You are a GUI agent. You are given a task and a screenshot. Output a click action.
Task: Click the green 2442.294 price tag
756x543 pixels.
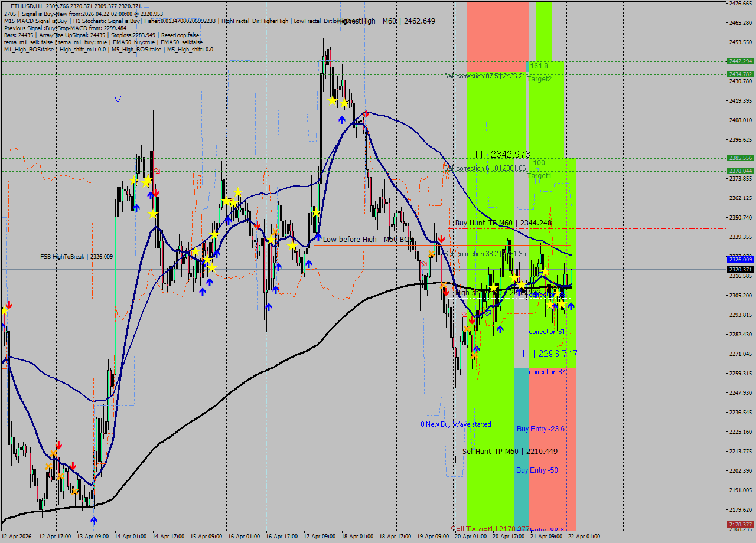coord(740,61)
